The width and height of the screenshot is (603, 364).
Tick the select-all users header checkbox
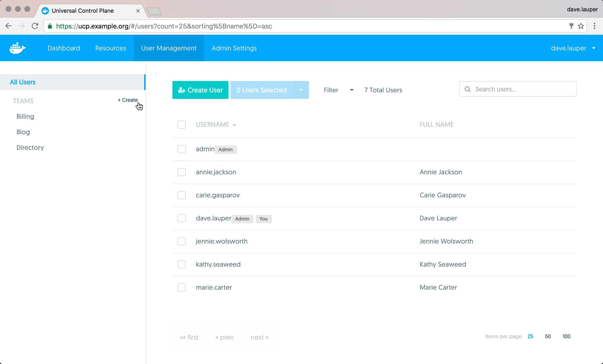(181, 125)
